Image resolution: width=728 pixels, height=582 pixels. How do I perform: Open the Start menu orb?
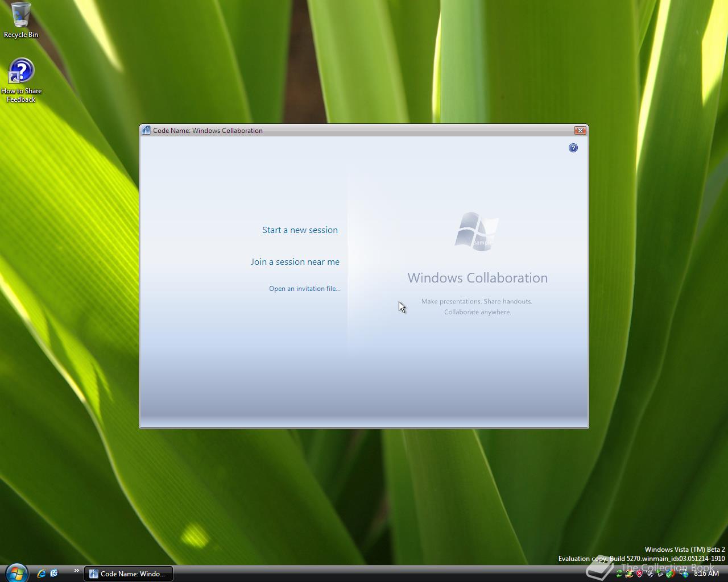coord(16,572)
